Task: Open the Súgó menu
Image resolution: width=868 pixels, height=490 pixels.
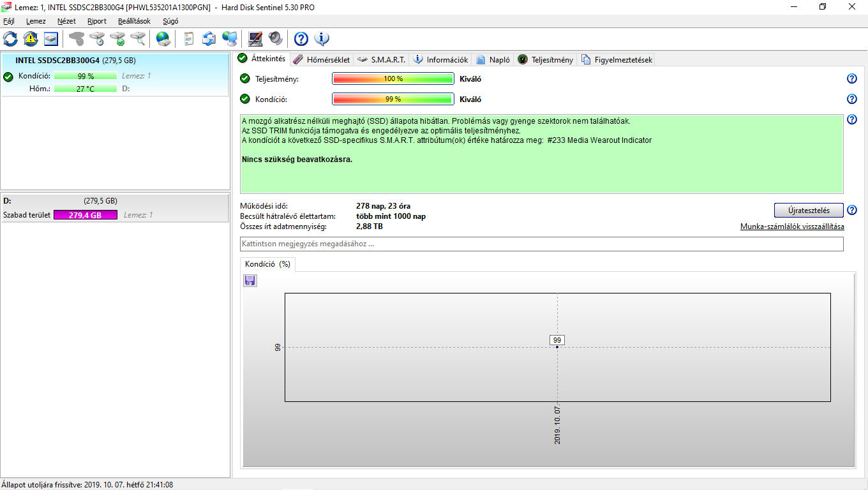Action: (x=170, y=21)
